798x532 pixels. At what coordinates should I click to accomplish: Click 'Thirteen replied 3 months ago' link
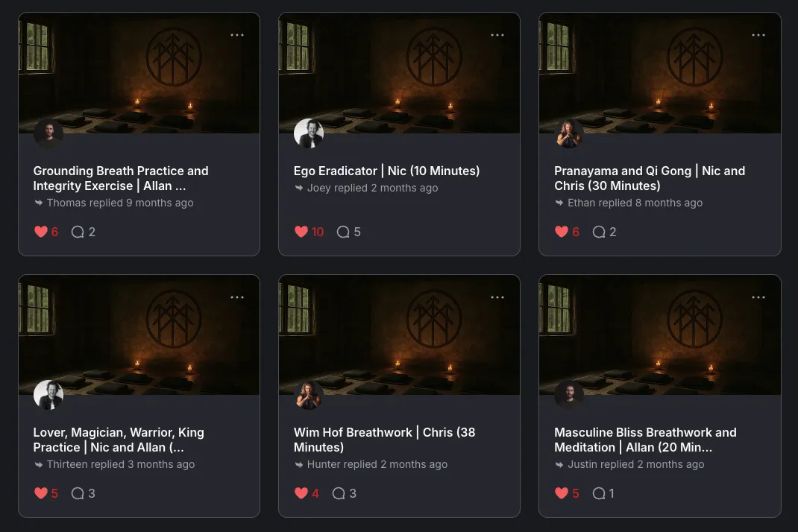[120, 464]
